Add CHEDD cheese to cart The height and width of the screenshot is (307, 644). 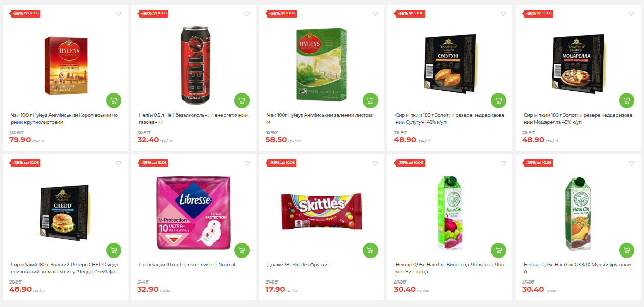tap(114, 250)
